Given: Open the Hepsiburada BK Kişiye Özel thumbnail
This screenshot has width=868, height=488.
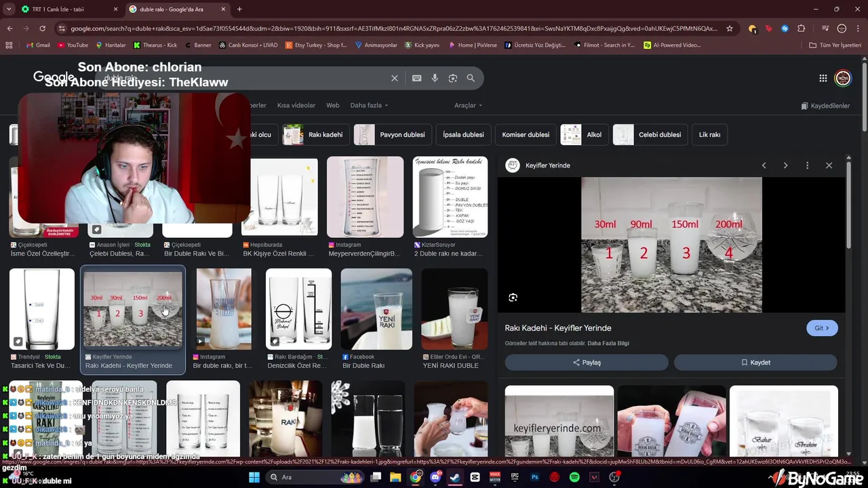Looking at the screenshot, I should click(x=279, y=197).
